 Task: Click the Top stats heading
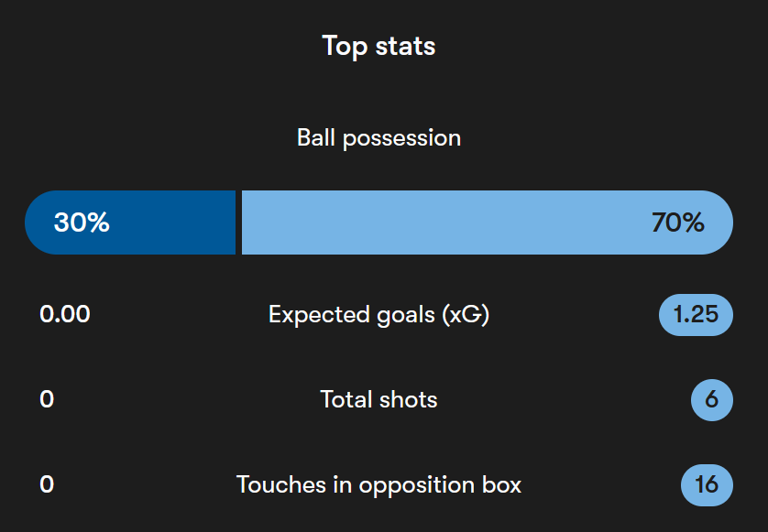click(379, 47)
